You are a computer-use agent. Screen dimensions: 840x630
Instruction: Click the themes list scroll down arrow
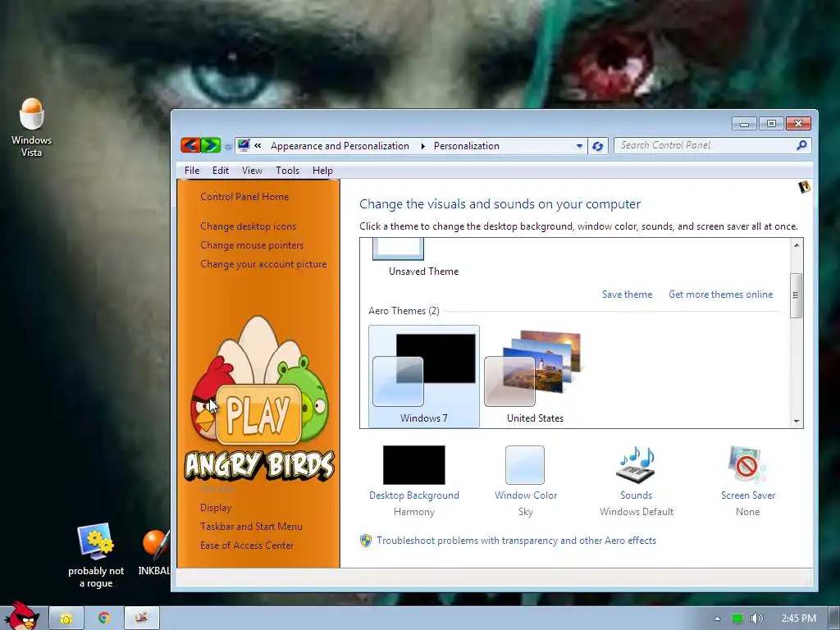pos(797,421)
